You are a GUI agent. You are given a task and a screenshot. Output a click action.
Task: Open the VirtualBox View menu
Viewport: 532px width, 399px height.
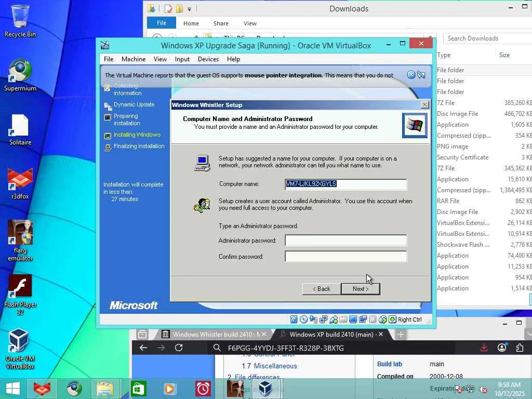[160, 59]
